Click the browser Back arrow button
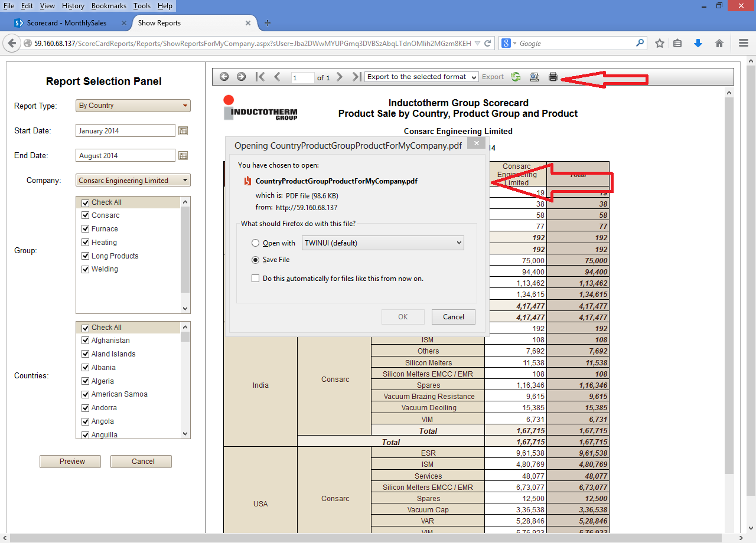This screenshot has width=756, height=543. [12, 43]
